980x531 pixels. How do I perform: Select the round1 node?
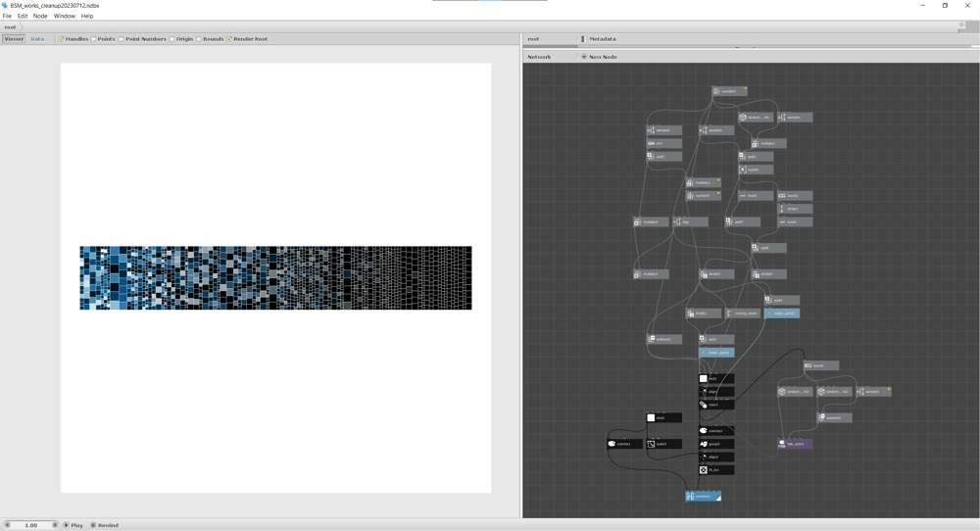click(x=756, y=169)
